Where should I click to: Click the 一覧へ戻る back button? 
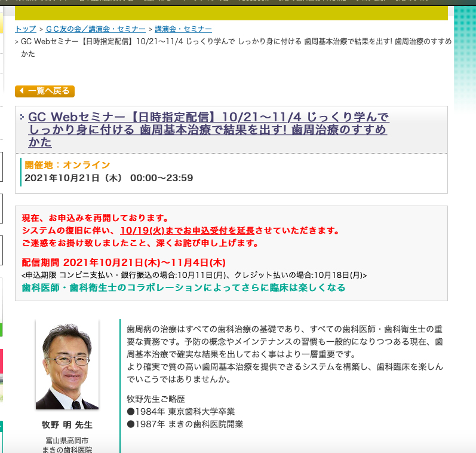click(x=45, y=91)
